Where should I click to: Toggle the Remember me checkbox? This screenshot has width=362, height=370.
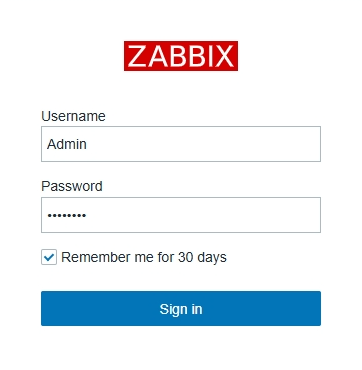point(49,257)
